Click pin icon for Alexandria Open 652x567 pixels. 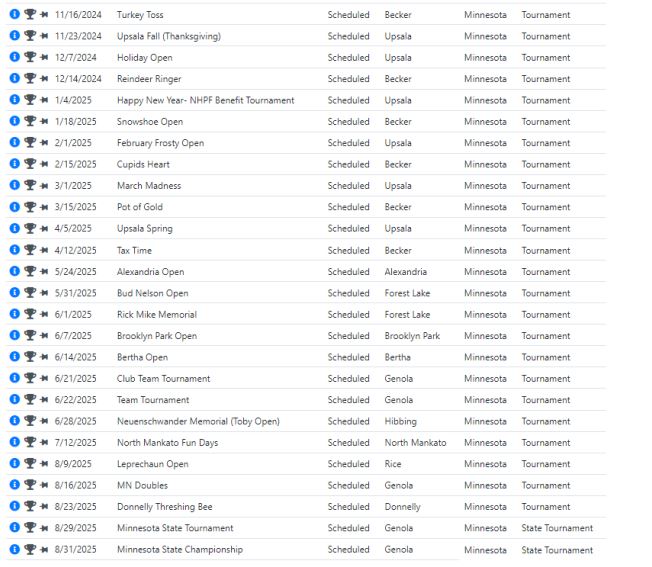(x=44, y=272)
